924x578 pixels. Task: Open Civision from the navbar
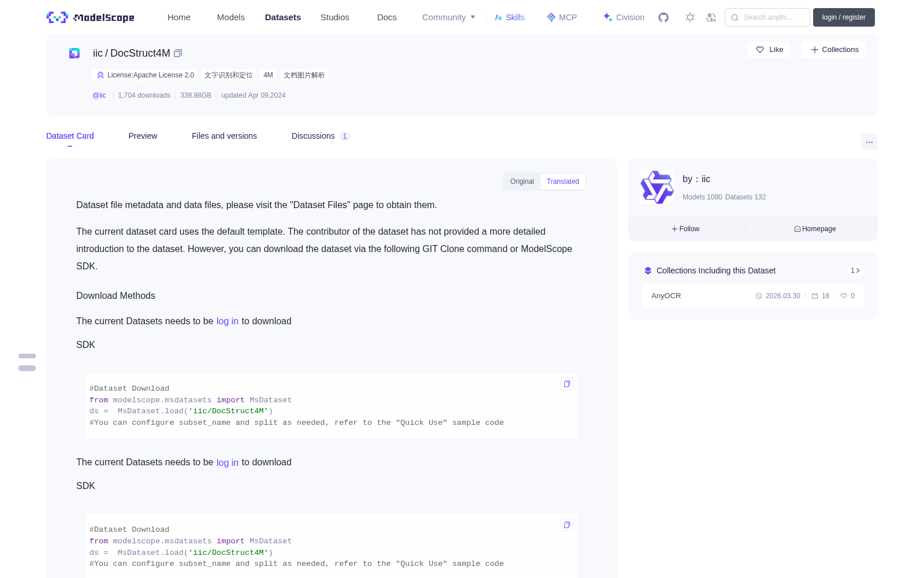[624, 17]
